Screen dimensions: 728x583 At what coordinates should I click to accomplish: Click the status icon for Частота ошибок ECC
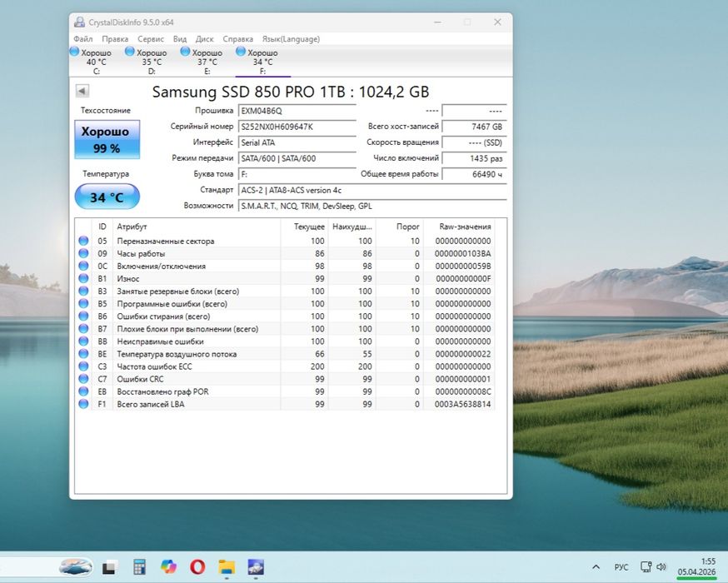(x=83, y=366)
